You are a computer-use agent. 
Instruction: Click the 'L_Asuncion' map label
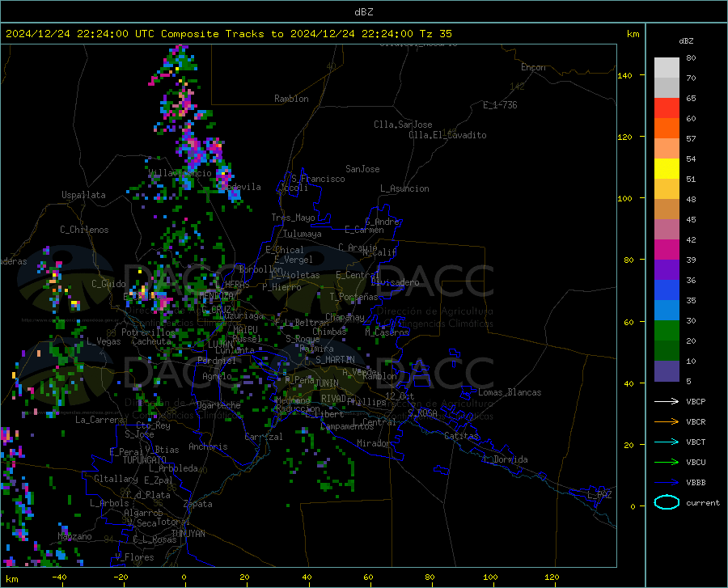pyautogui.click(x=404, y=188)
